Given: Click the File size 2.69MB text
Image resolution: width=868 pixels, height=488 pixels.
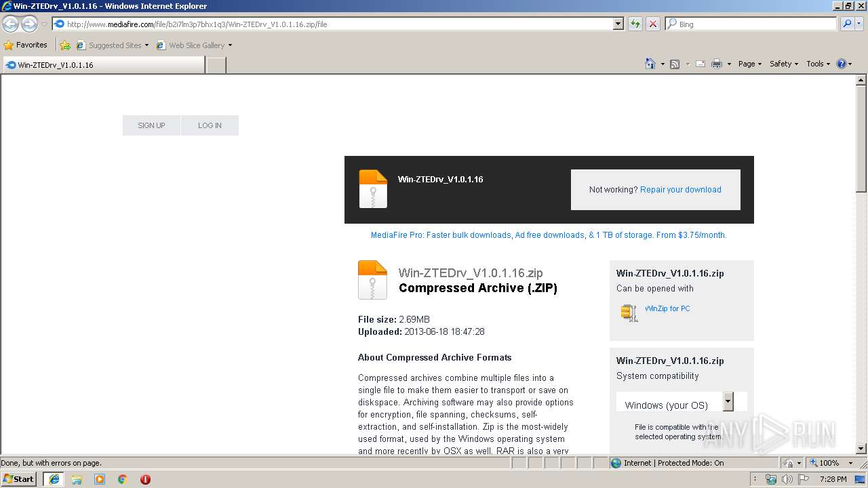Looking at the screenshot, I should pos(394,319).
